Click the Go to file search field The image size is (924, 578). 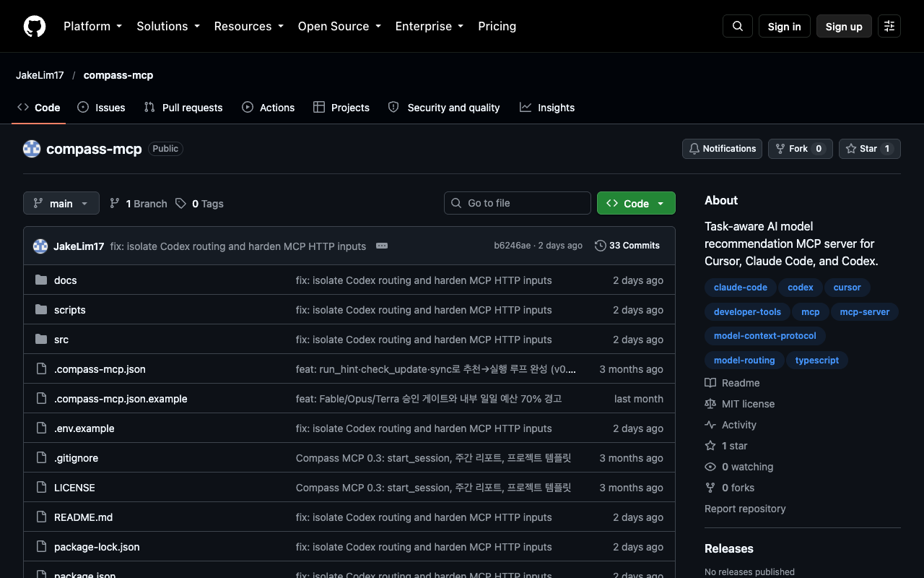(518, 203)
